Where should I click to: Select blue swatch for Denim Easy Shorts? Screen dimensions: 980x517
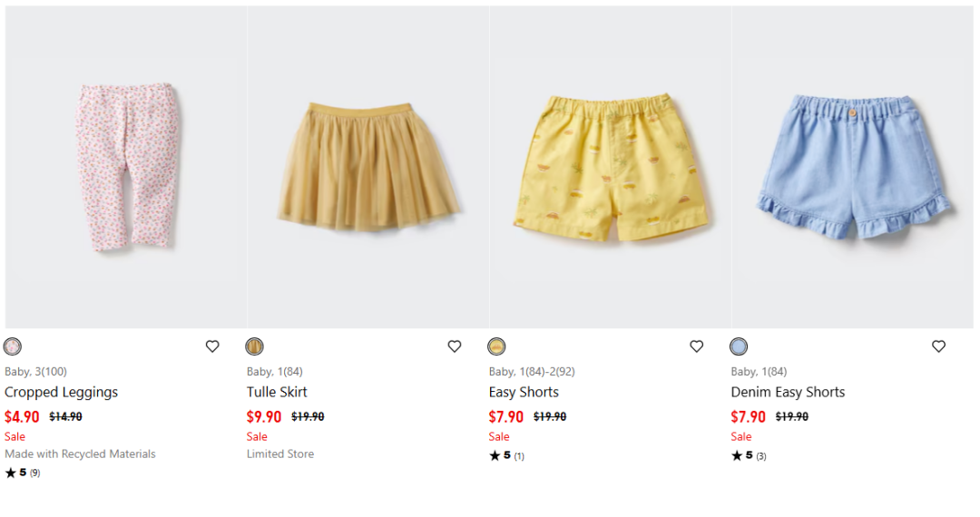739,346
